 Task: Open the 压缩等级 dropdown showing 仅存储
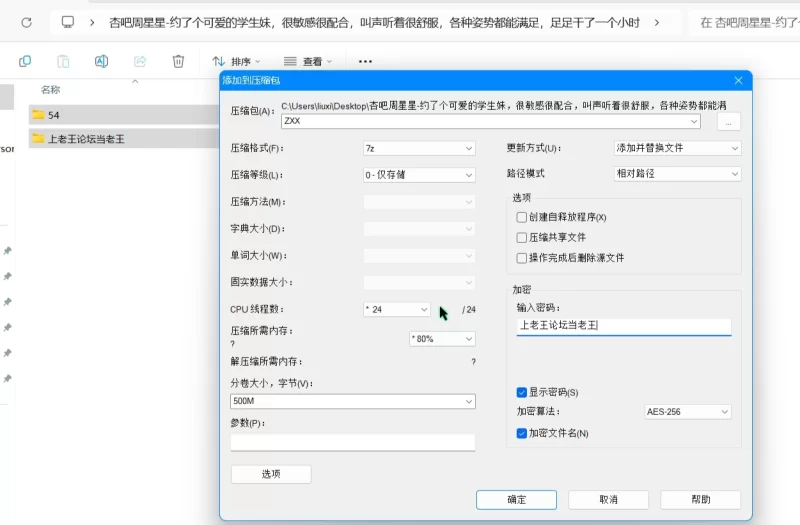419,175
